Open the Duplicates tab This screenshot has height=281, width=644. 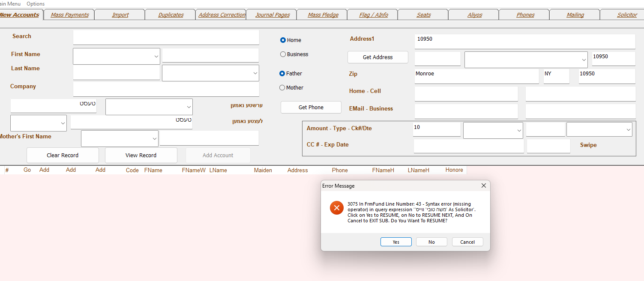(171, 15)
